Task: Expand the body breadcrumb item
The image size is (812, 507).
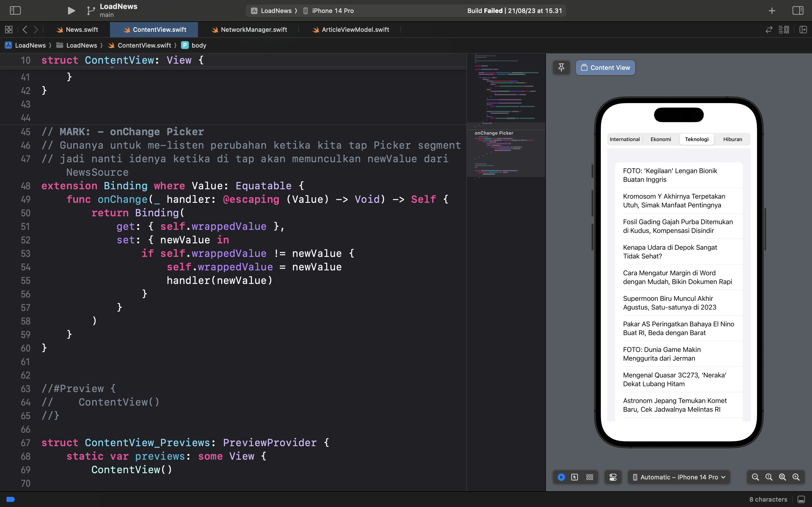Action: pos(199,45)
